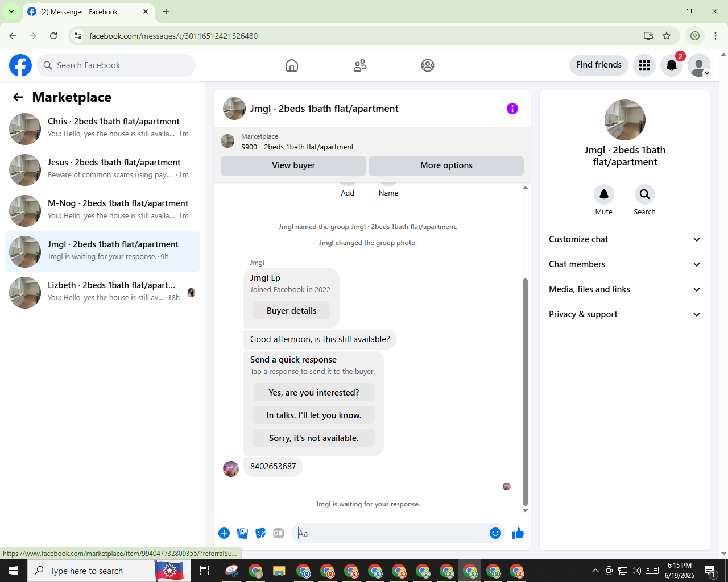Click the Search Facebook field

pyautogui.click(x=116, y=65)
